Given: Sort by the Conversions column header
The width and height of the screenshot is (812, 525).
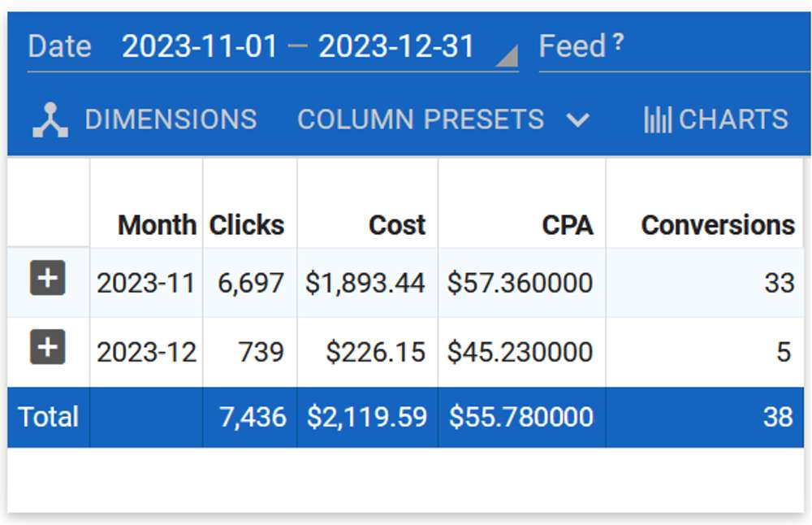Looking at the screenshot, I should (x=718, y=225).
